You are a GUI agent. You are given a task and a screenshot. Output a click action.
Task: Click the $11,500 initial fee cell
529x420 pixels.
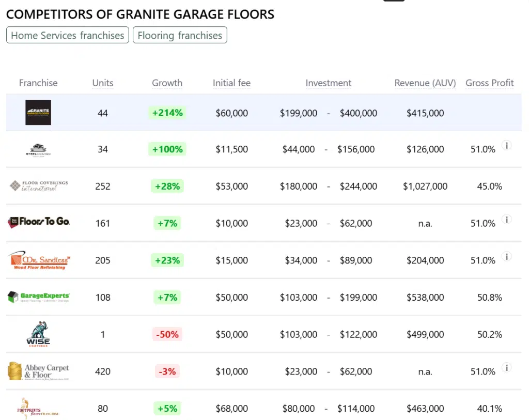click(232, 149)
